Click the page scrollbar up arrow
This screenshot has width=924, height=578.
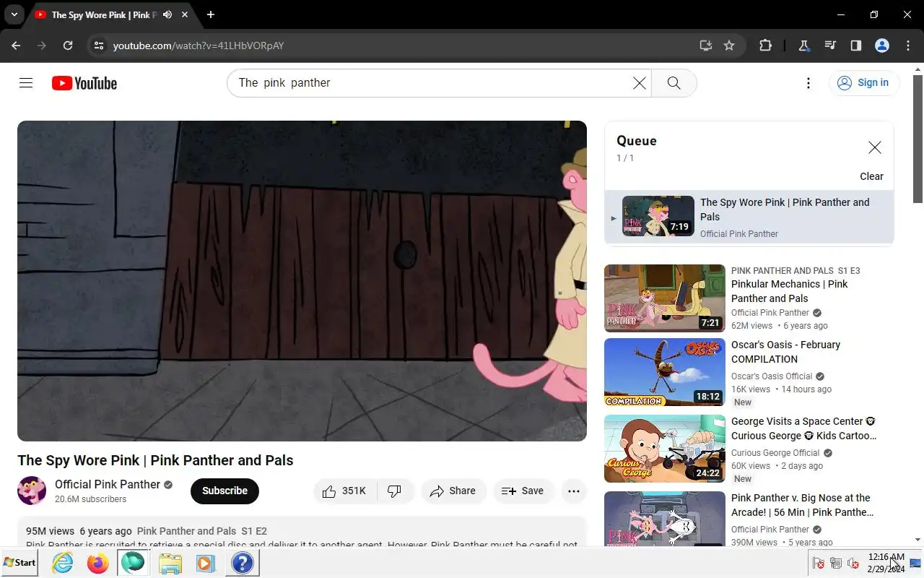click(918, 69)
